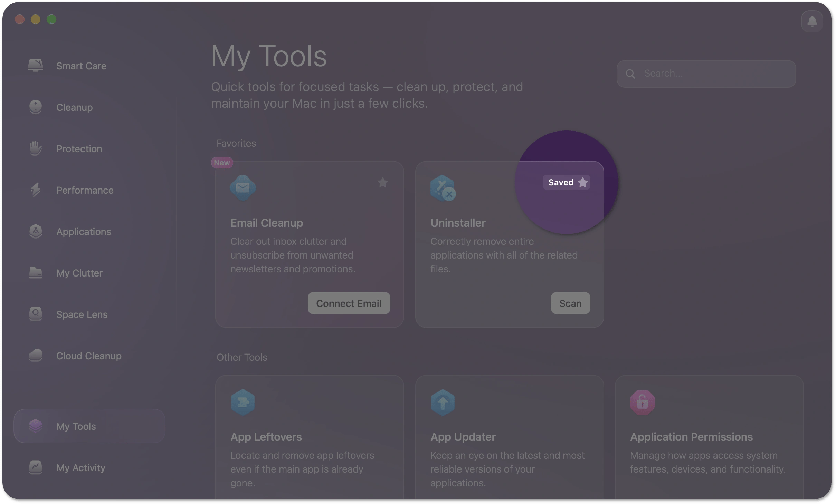Switch to the Performance section
The height and width of the screenshot is (504, 836).
[x=85, y=190]
